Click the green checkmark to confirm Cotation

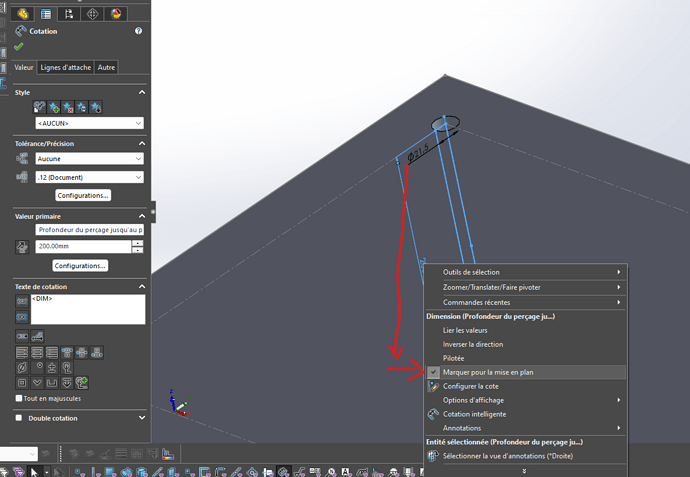click(x=19, y=47)
